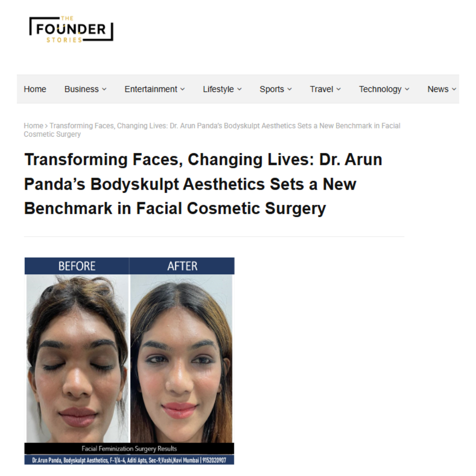Expand the Entertainment dropdown chevron
The width and height of the screenshot is (476, 476).
point(182,89)
